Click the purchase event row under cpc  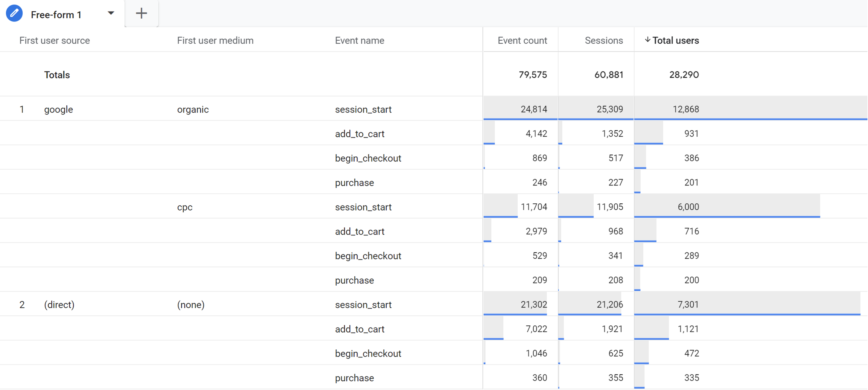pos(354,280)
